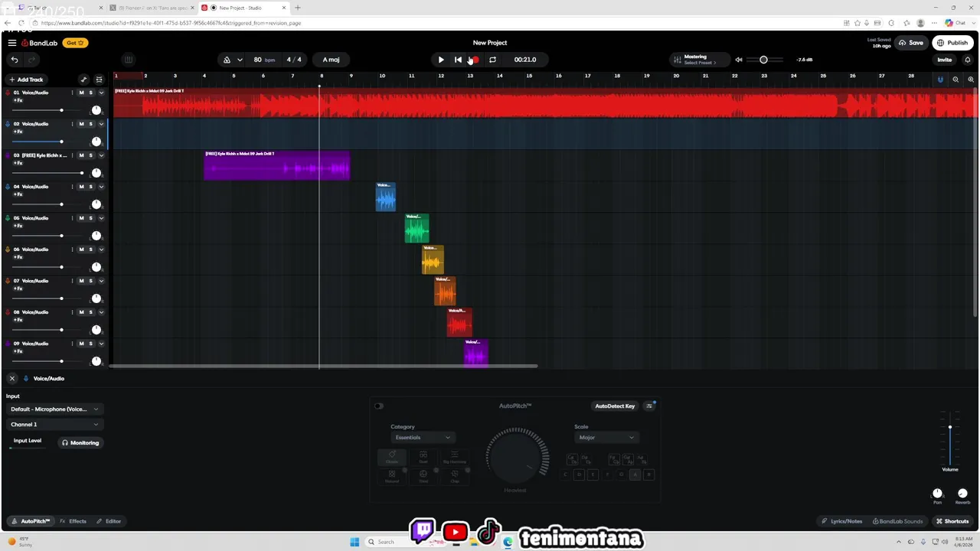Image resolution: width=980 pixels, height=551 pixels.
Task: Click +Fx on track 01
Action: pyautogui.click(x=18, y=100)
